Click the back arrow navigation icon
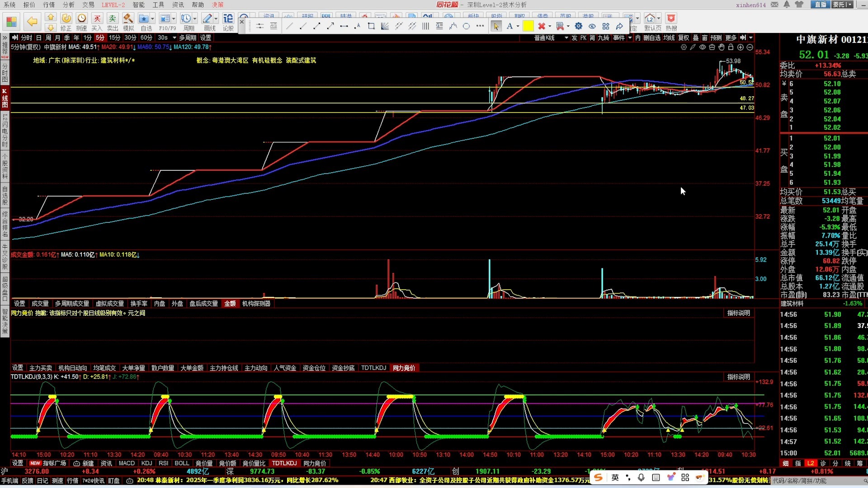This screenshot has height=488, width=868. pyautogui.click(x=32, y=21)
